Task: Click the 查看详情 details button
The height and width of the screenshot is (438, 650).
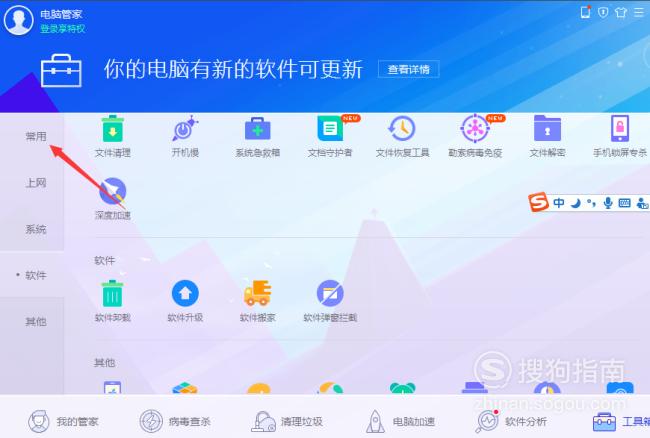Action: tap(408, 69)
